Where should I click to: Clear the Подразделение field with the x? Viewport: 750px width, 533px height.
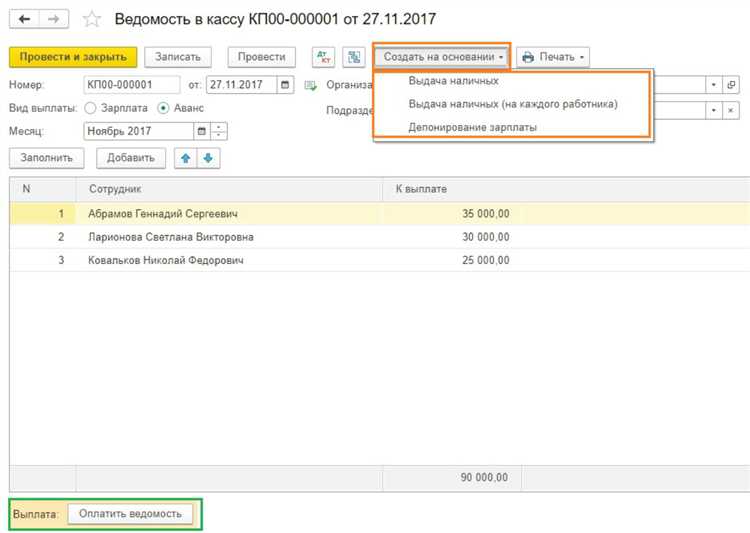730,110
